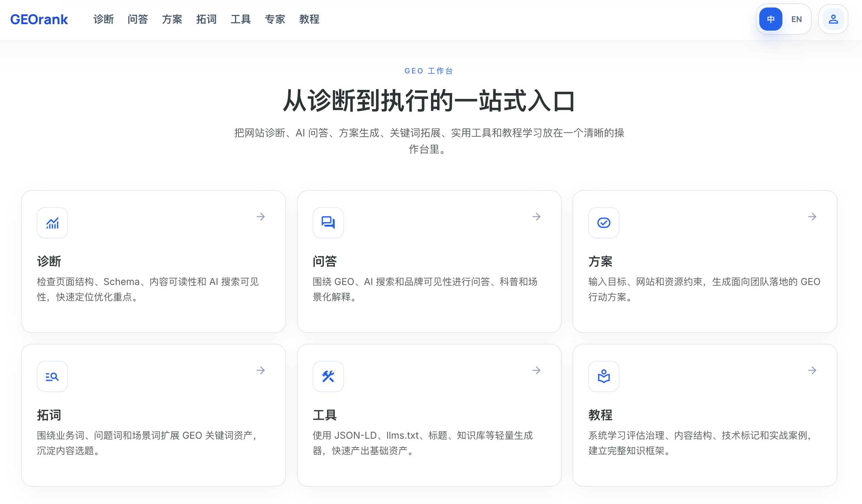Click the GEOrank logo
The image size is (862, 504).
coord(39,19)
